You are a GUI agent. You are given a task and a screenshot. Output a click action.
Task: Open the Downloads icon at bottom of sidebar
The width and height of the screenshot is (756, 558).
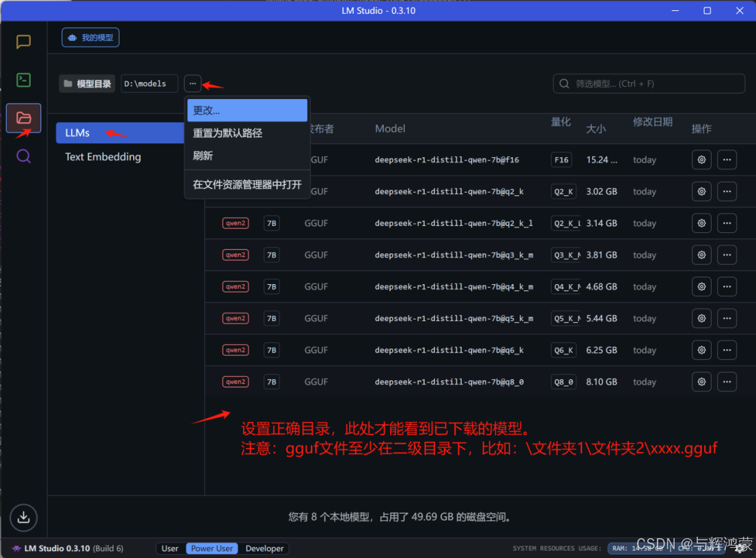(24, 518)
